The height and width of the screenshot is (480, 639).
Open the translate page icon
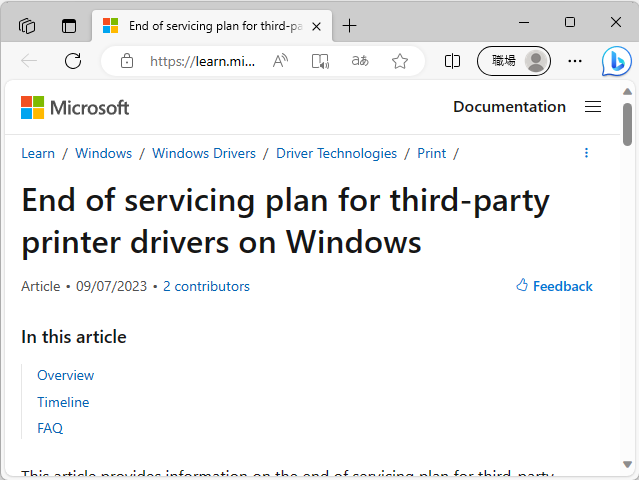point(360,61)
